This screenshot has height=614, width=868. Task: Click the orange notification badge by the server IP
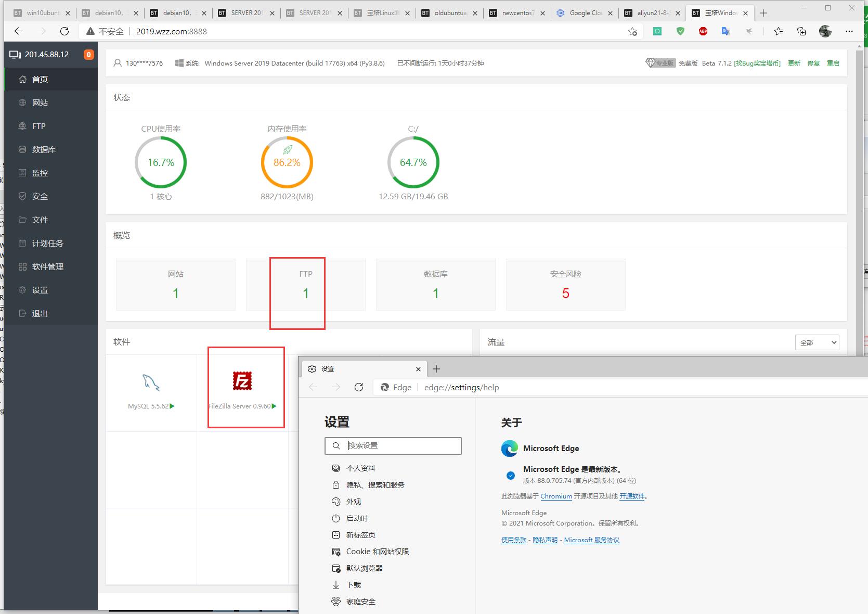coord(89,55)
